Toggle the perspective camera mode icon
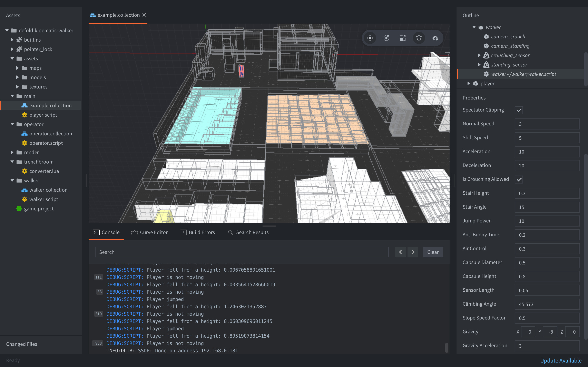 (419, 38)
